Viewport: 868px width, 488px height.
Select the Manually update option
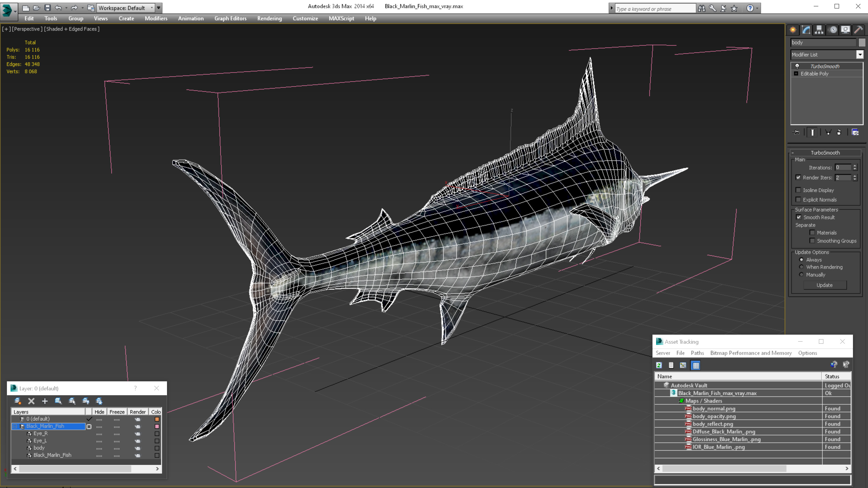(x=801, y=274)
